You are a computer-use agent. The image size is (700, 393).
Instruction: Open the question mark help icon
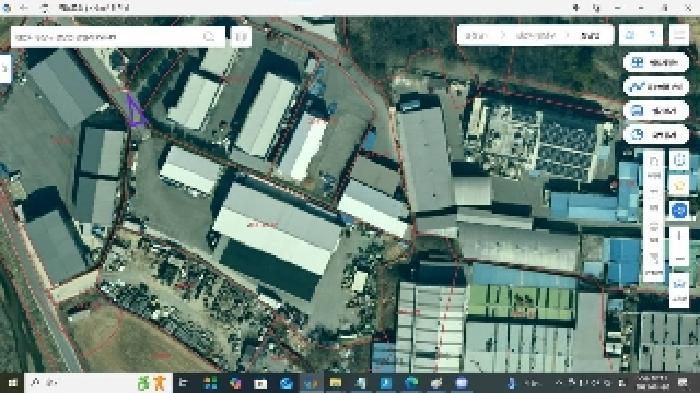[652, 35]
